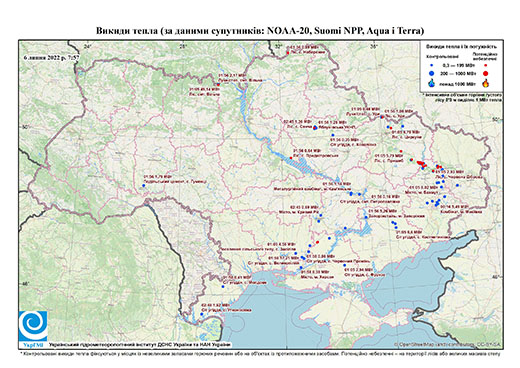Select the blue marker in the Odesa southwest corner
This screenshot has width=520, height=368.
click(x=202, y=314)
